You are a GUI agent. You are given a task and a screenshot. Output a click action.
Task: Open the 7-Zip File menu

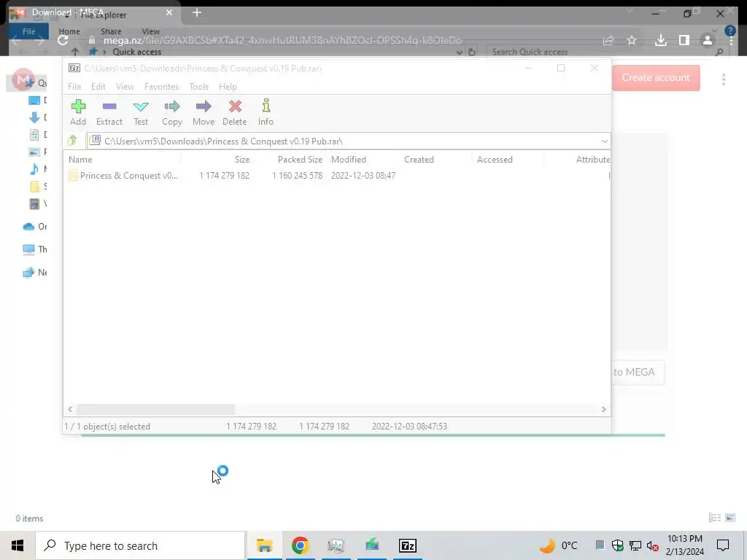74,87
